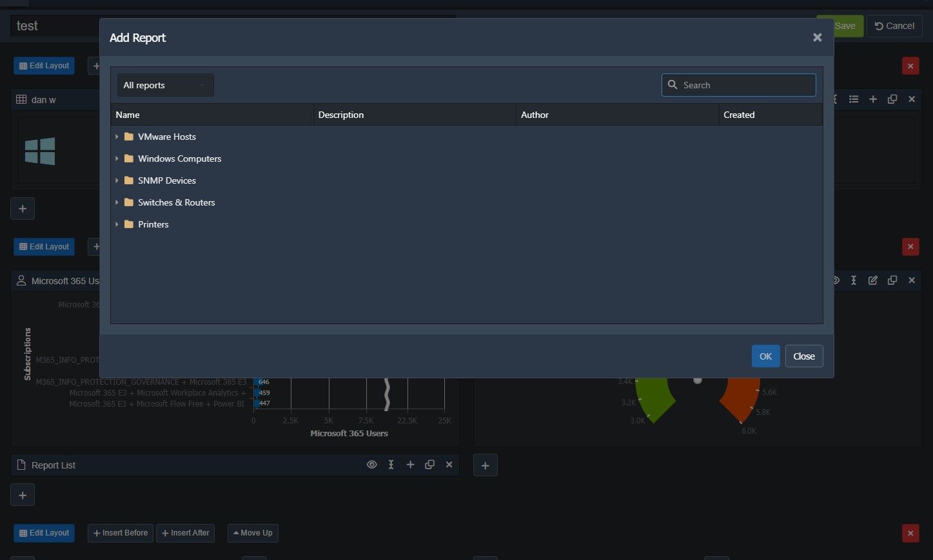
Task: Open the All reports dropdown
Action: coord(165,85)
